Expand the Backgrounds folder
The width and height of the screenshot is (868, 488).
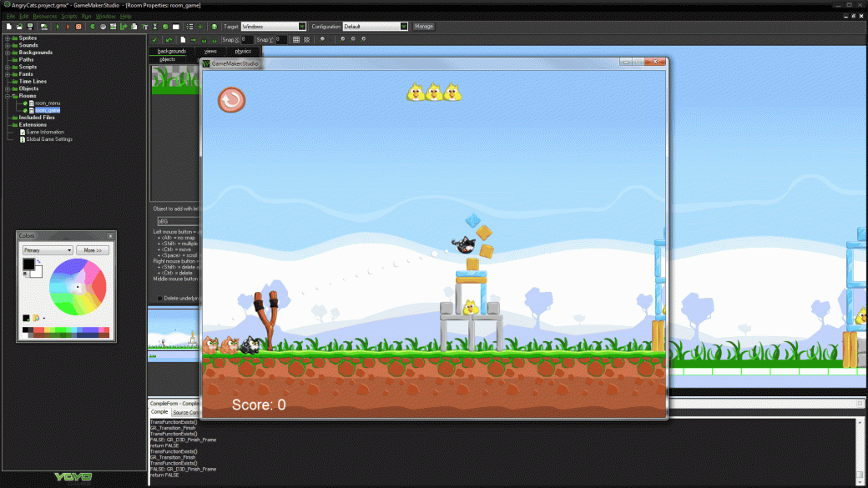point(8,53)
